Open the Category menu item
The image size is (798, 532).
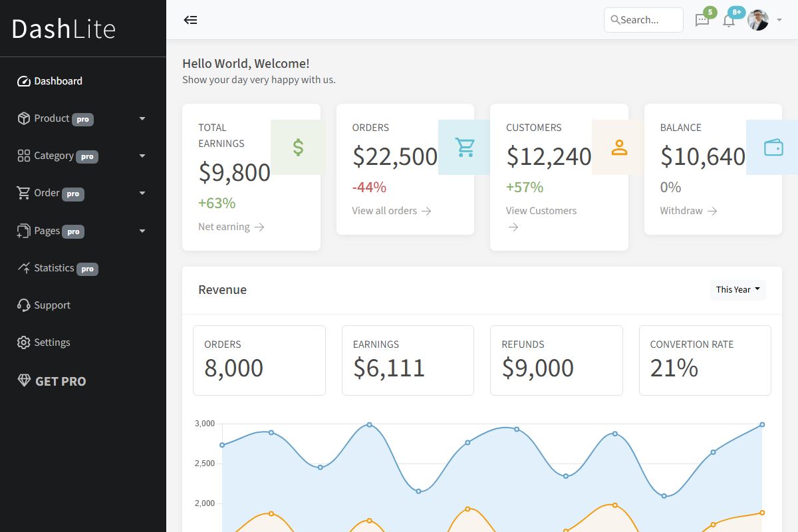point(83,156)
